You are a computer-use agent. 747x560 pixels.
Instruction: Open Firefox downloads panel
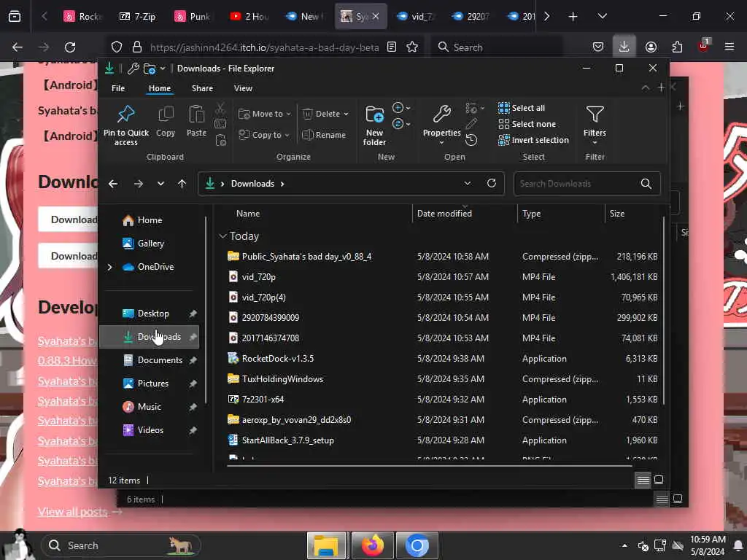click(x=624, y=47)
